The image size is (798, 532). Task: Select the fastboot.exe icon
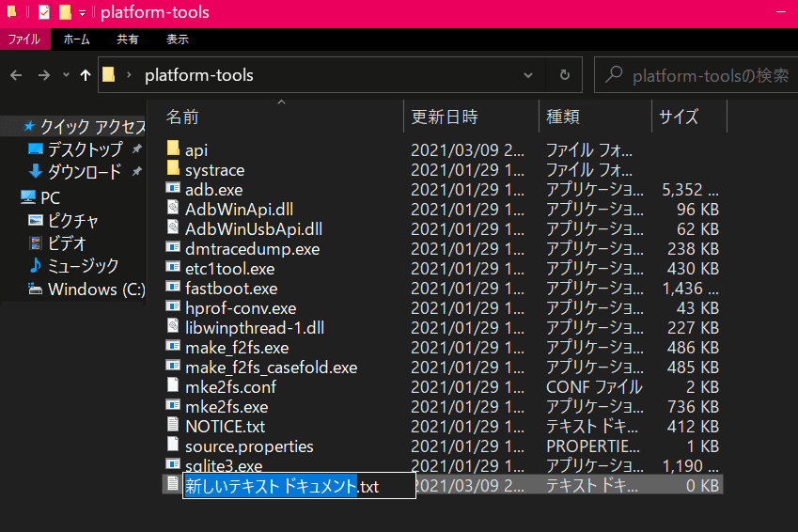pyautogui.click(x=173, y=287)
